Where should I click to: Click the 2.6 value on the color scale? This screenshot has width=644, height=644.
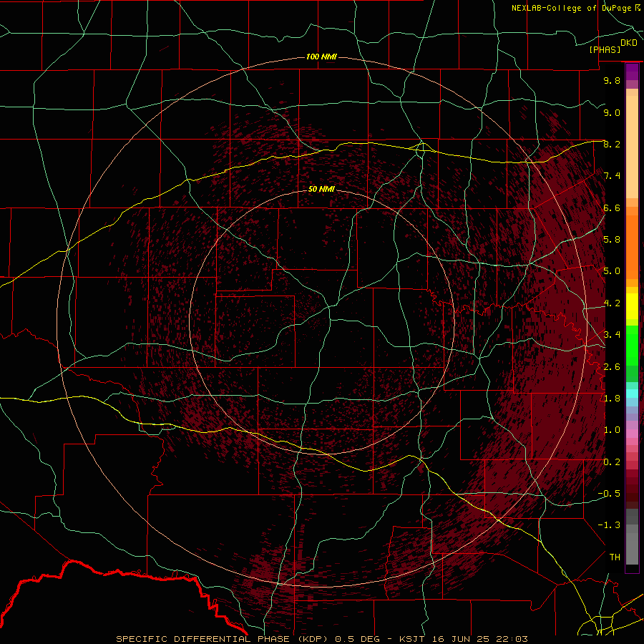[x=612, y=366]
